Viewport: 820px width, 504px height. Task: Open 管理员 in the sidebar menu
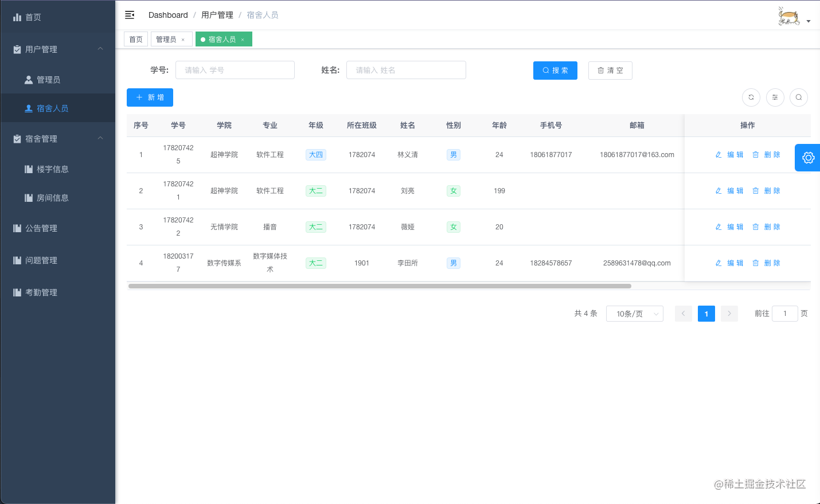pos(58,80)
